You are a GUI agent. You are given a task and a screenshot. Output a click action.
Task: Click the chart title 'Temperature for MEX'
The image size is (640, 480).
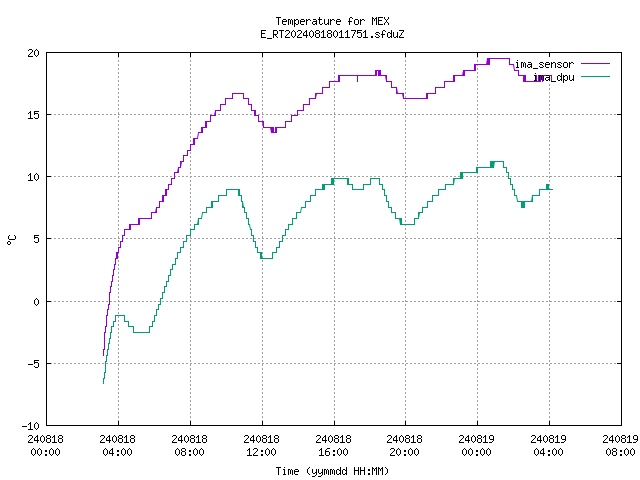tap(332, 21)
